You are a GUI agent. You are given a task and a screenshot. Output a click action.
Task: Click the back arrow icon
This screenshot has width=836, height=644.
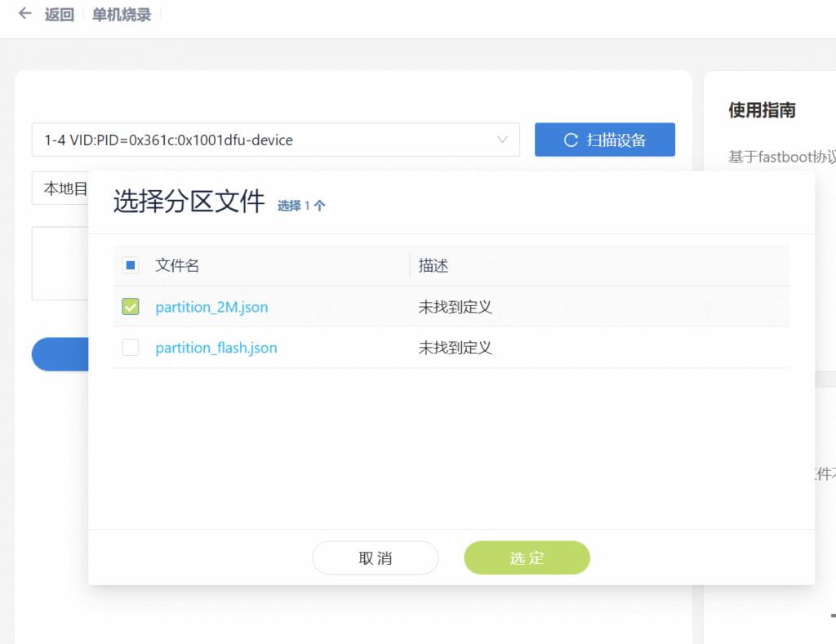click(25, 14)
